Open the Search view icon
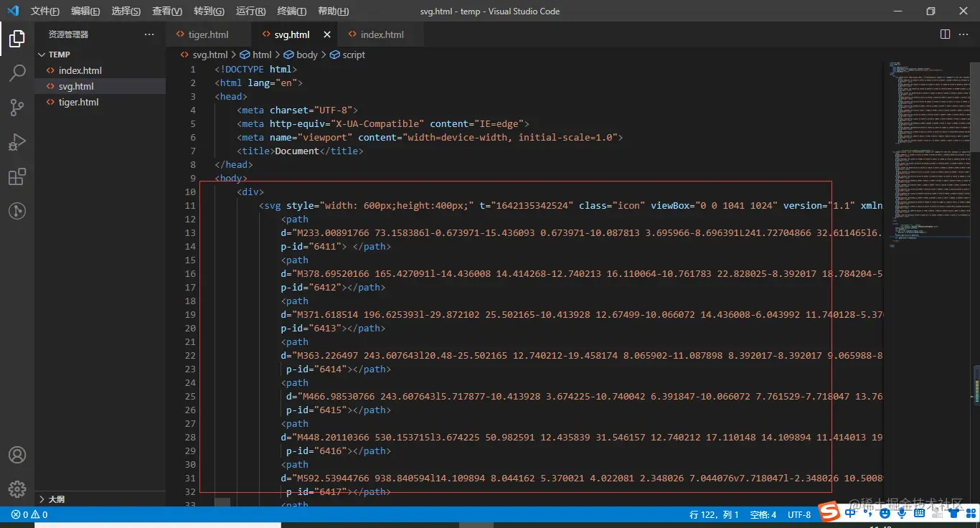This screenshot has height=528, width=980. pyautogui.click(x=17, y=73)
